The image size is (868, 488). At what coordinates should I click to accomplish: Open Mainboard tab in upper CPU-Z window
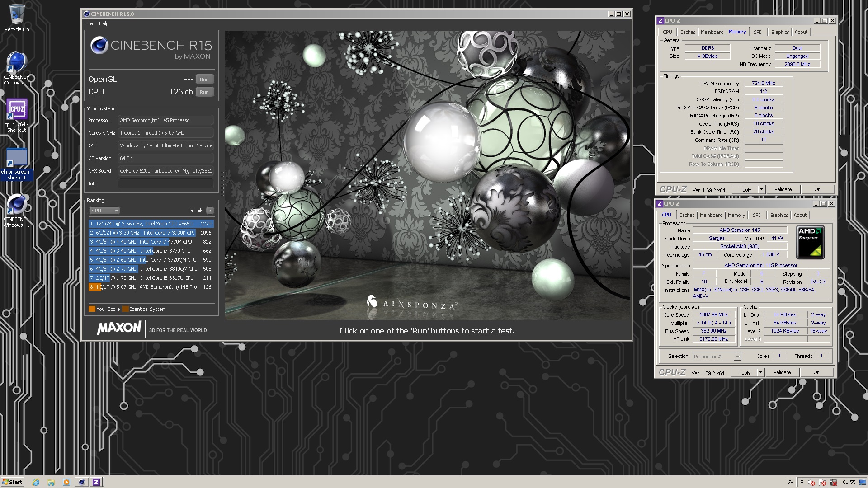tap(712, 32)
